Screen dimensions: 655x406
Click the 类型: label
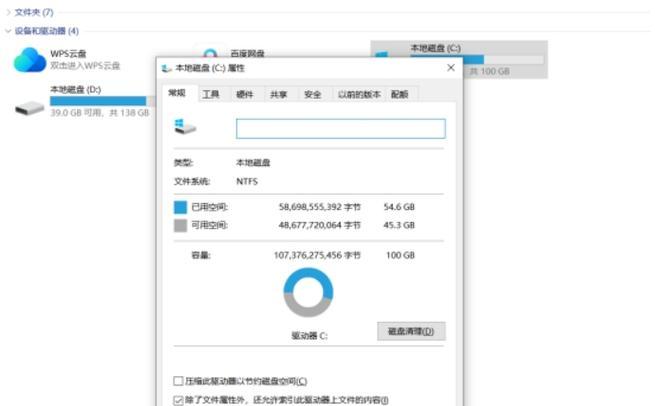click(x=183, y=163)
